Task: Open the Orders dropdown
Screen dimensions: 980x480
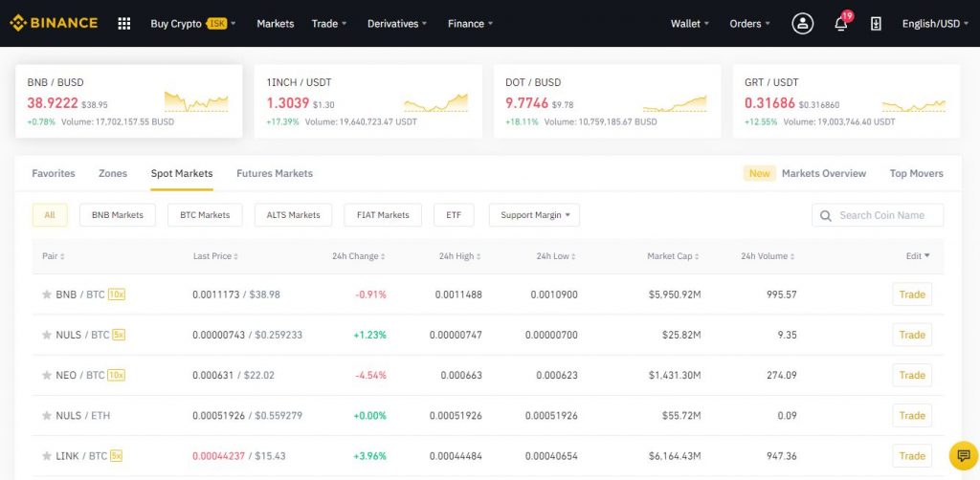Action: (x=749, y=24)
